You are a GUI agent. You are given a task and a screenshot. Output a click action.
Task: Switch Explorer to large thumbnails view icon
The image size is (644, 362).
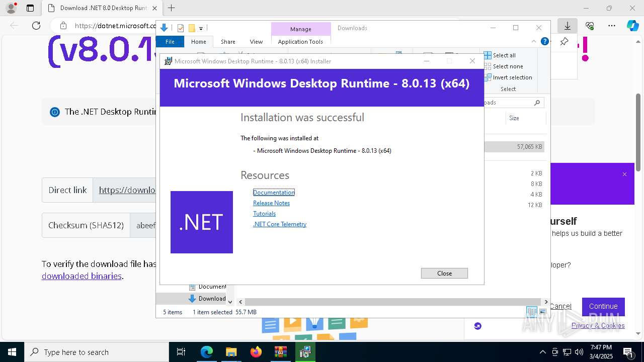coord(543,312)
